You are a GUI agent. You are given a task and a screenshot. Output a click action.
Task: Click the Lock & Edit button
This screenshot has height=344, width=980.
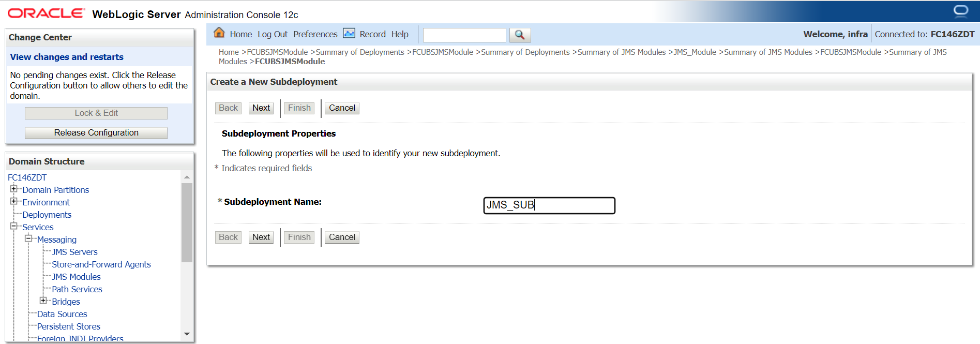tap(96, 113)
